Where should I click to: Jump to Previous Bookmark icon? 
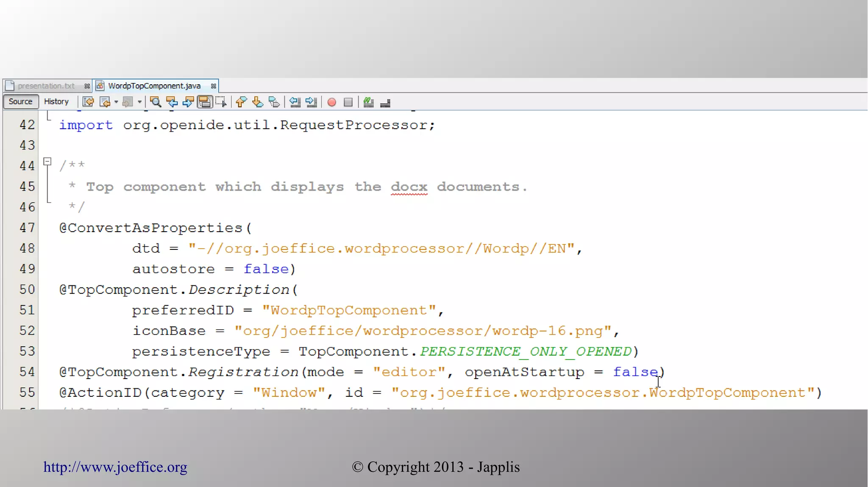click(x=241, y=102)
